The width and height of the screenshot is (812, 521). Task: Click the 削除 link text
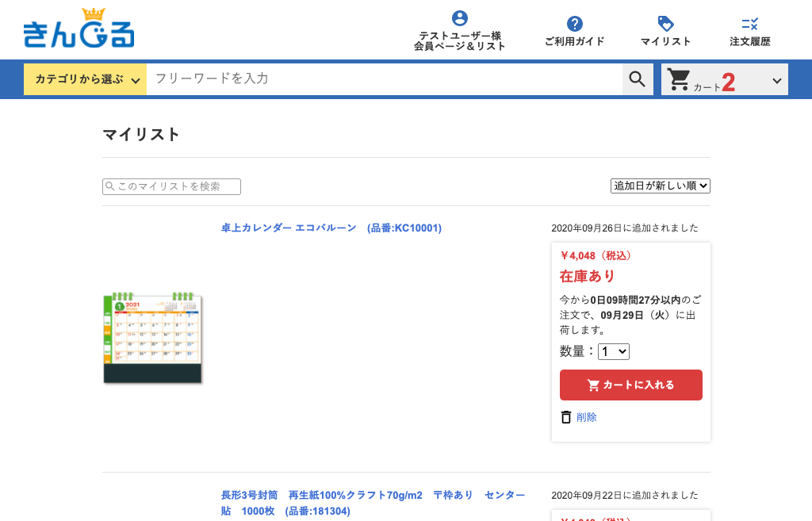pos(587,417)
